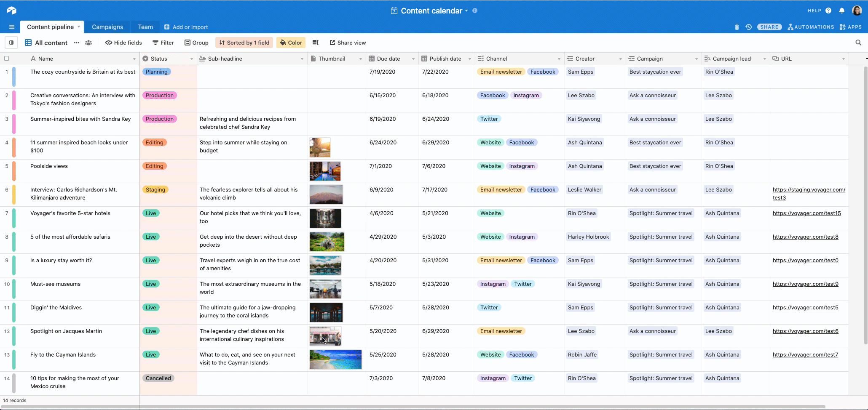This screenshot has width=868, height=410.
Task: Open the notifications bell
Action: tap(842, 11)
